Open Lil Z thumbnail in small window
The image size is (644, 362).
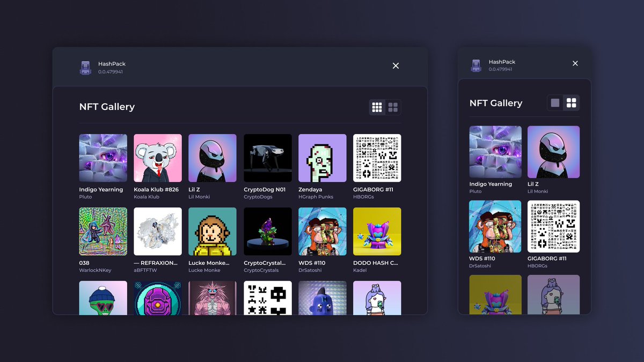(x=553, y=152)
